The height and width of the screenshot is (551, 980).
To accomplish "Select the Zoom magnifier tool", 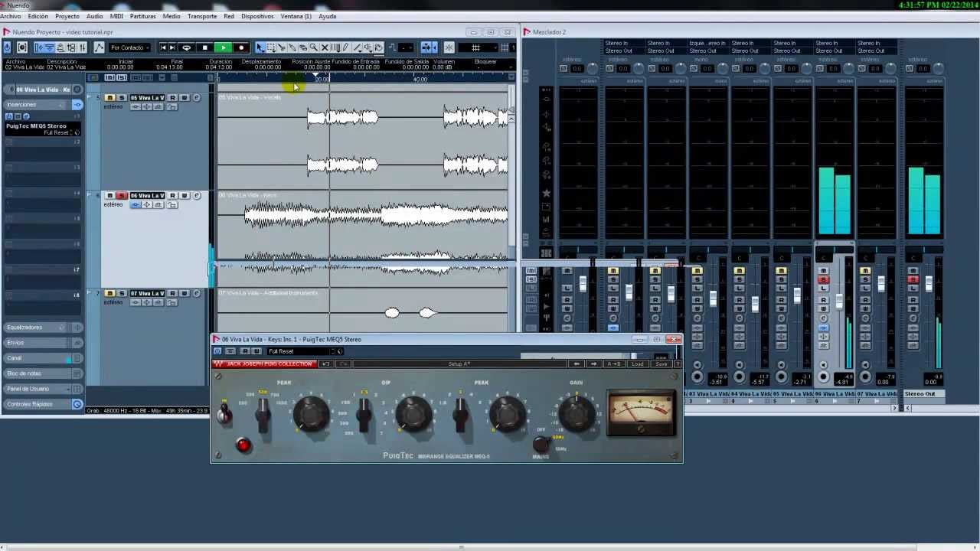I will click(313, 47).
